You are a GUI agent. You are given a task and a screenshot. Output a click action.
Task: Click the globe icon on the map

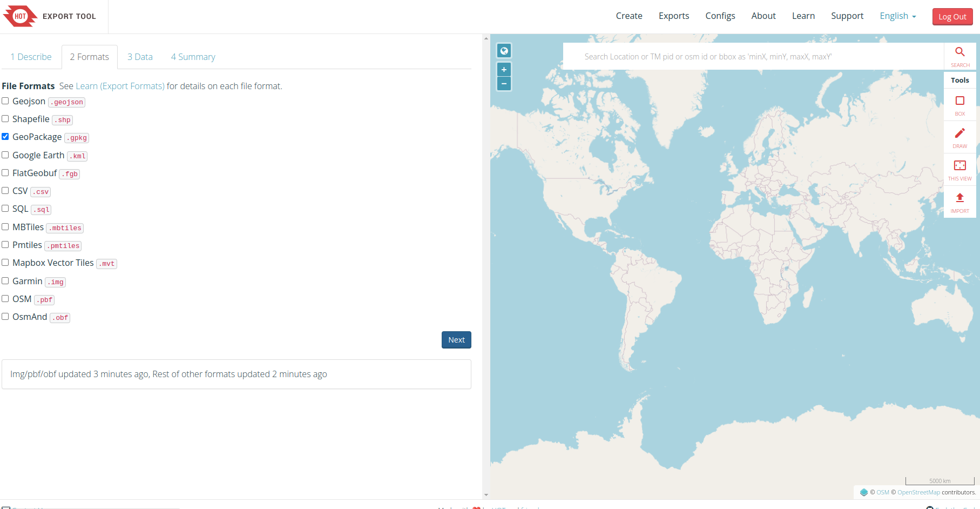tap(504, 51)
